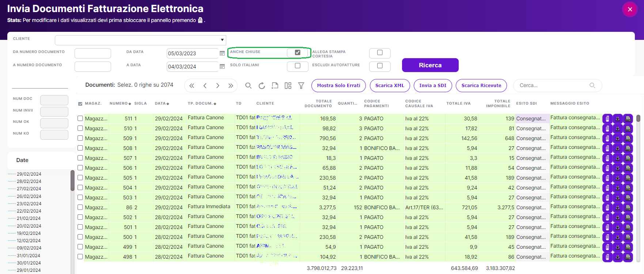
Task: Click the Scarica XML button
Action: tap(390, 86)
